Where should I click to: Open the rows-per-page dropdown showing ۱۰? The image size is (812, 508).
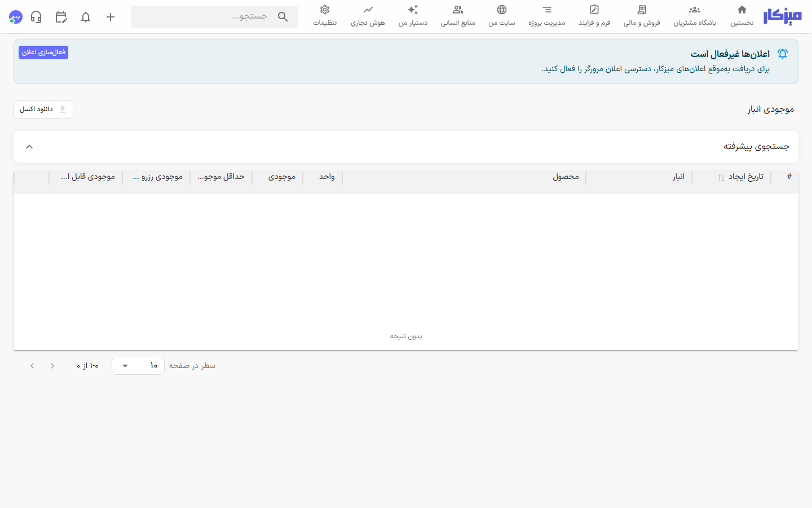pos(138,366)
